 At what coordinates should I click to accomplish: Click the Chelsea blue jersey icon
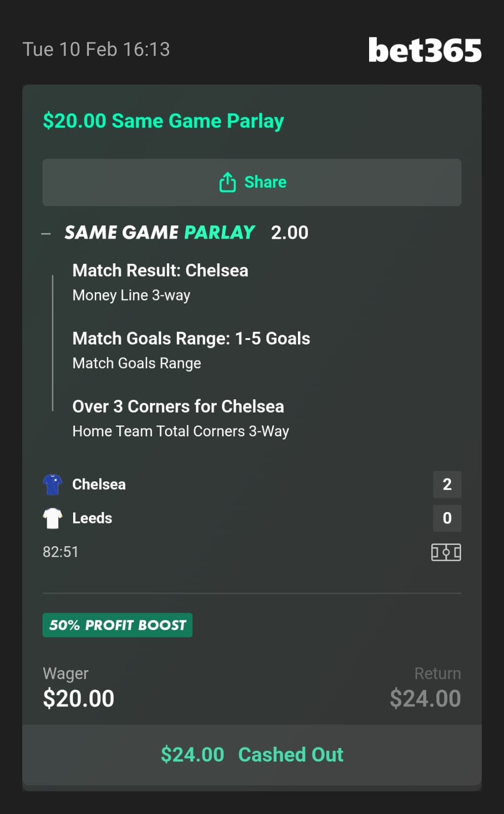pos(52,484)
